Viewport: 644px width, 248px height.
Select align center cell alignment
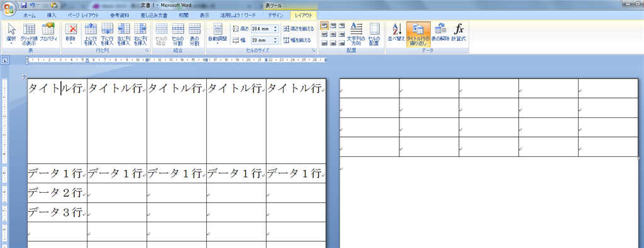pyautogui.click(x=333, y=35)
